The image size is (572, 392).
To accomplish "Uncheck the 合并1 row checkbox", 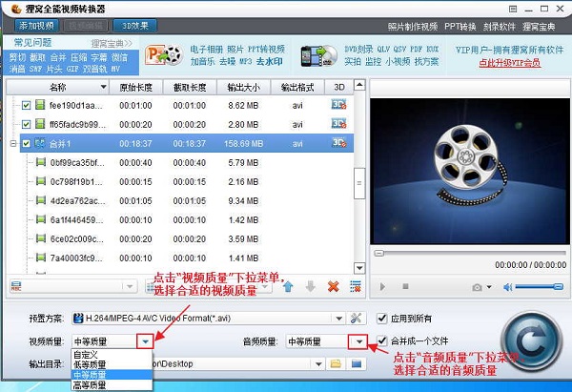I will tap(26, 143).
